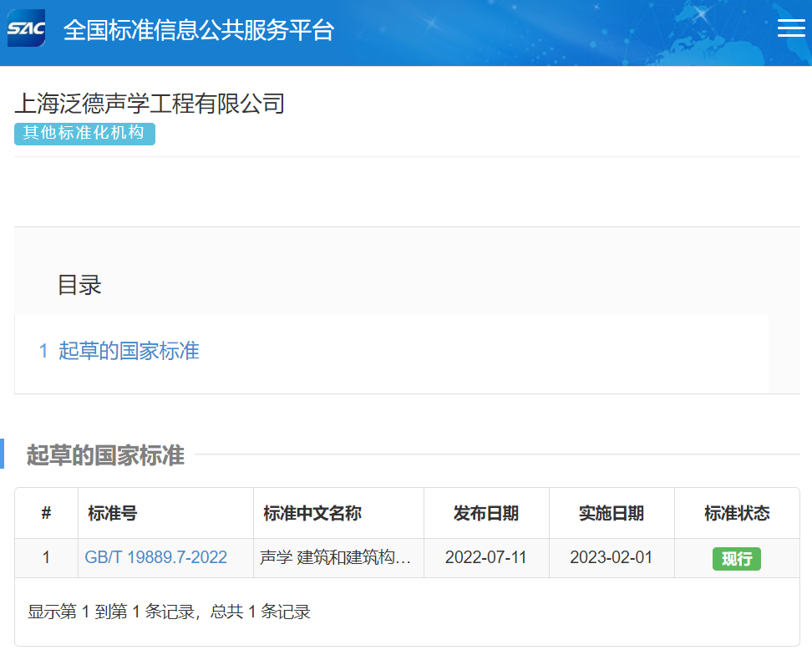Open standard GB/T 19889.7-2022

(156, 557)
